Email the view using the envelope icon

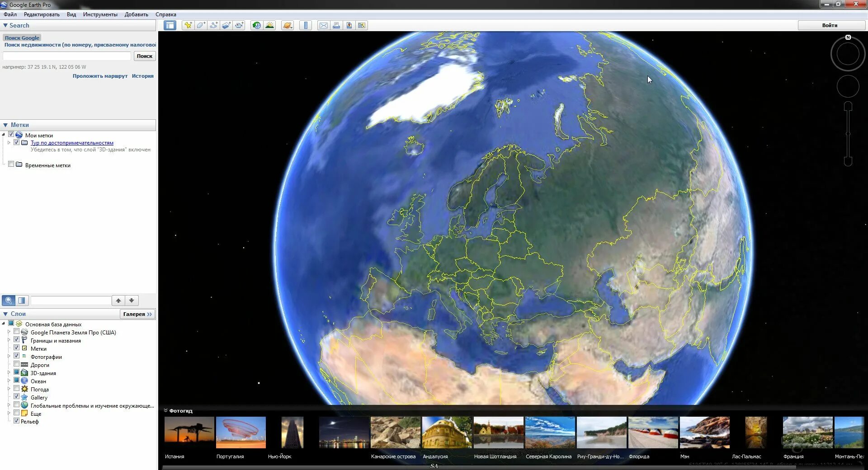pyautogui.click(x=324, y=25)
